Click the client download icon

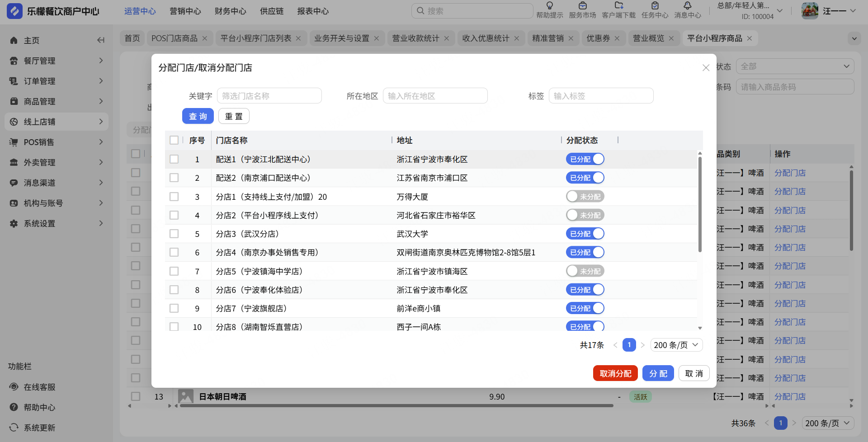(618, 6)
